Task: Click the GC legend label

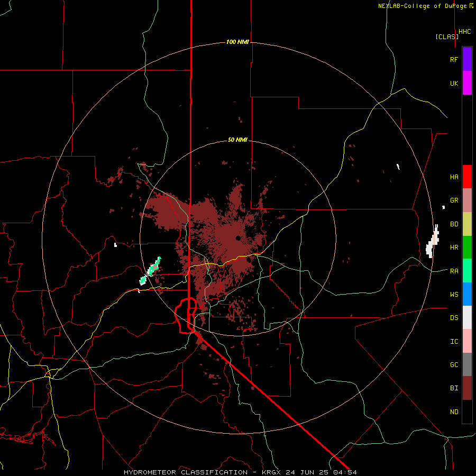Action: 454,365
